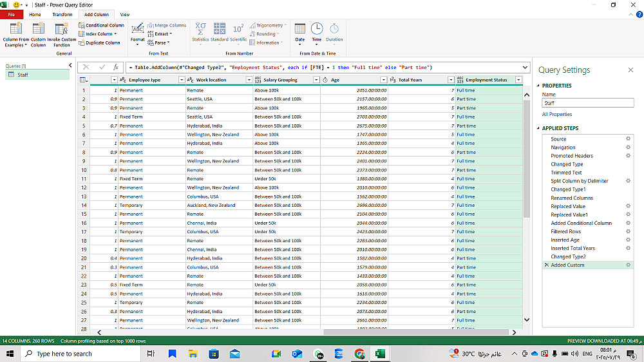
Task: Collapse the Queries pane
Action: click(70, 66)
